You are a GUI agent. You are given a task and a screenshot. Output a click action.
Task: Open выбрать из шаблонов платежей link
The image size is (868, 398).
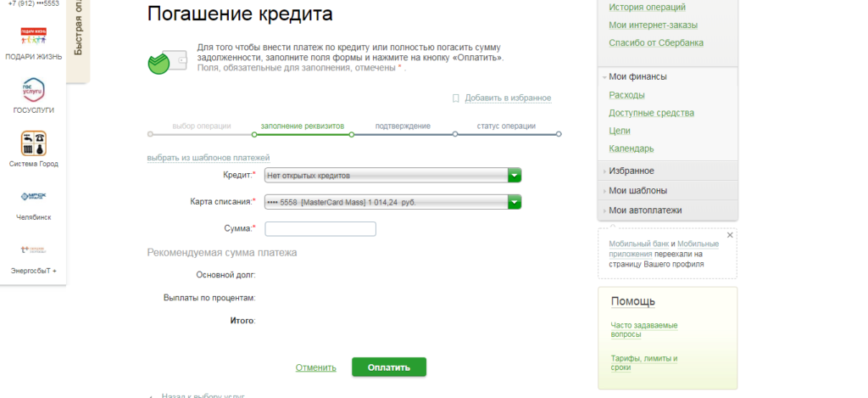[208, 158]
